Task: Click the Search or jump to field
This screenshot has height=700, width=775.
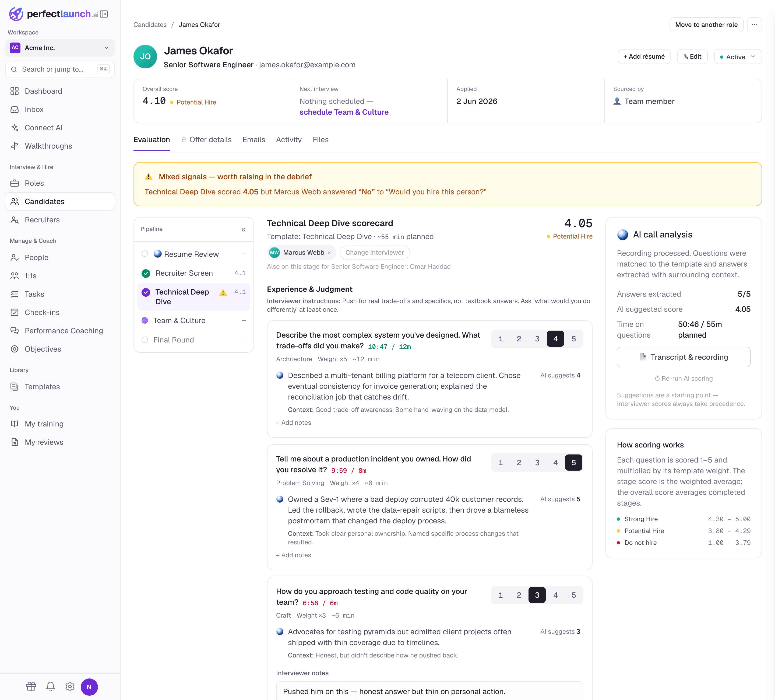Action: click(x=60, y=70)
